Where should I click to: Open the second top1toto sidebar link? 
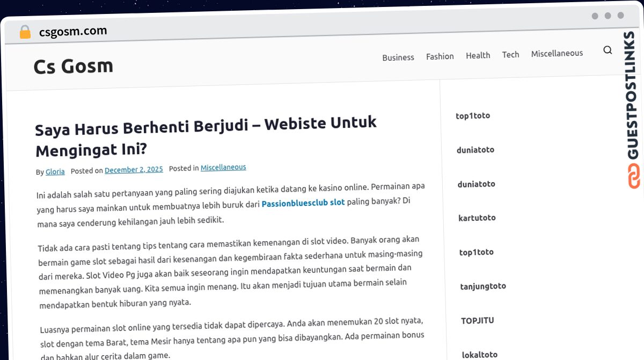(477, 252)
